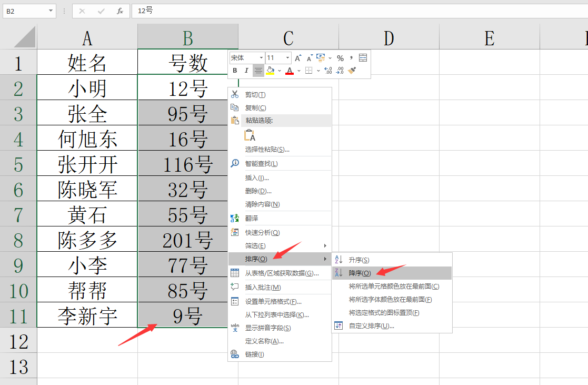
Task: Choose 插入批注(M) entry
Action: click(x=280, y=288)
